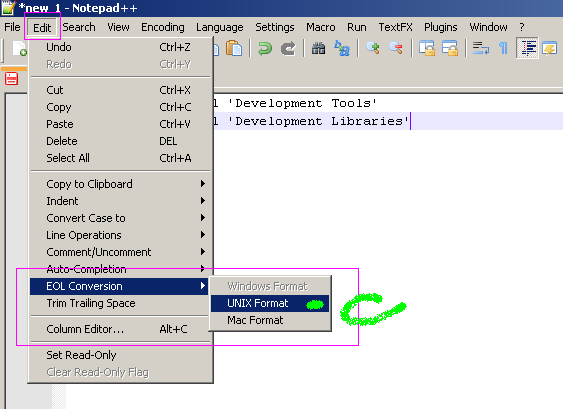Open the Settings menu
The image size is (563, 409).
pos(275,27)
